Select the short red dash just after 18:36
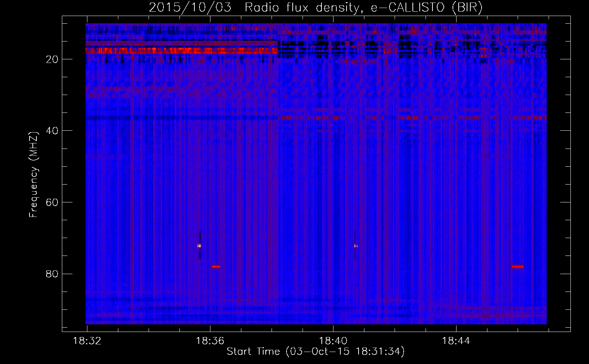 216,266
